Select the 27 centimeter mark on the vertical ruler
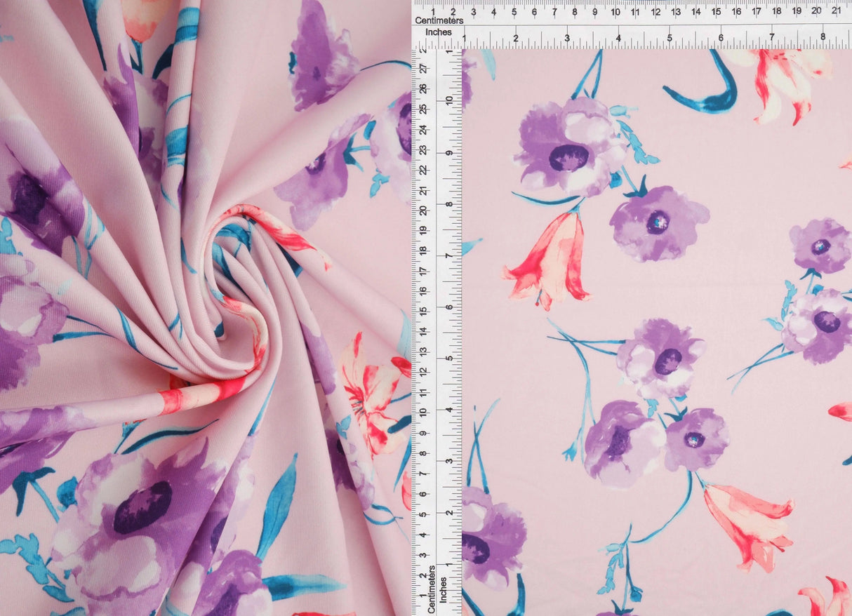Viewport: 852px width, 616px height. [424, 67]
